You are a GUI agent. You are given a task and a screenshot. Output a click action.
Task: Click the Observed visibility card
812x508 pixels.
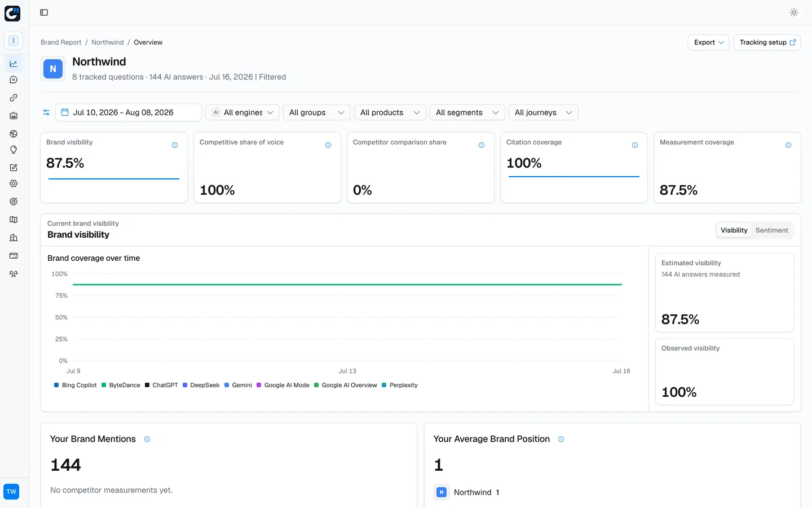pyautogui.click(x=725, y=371)
